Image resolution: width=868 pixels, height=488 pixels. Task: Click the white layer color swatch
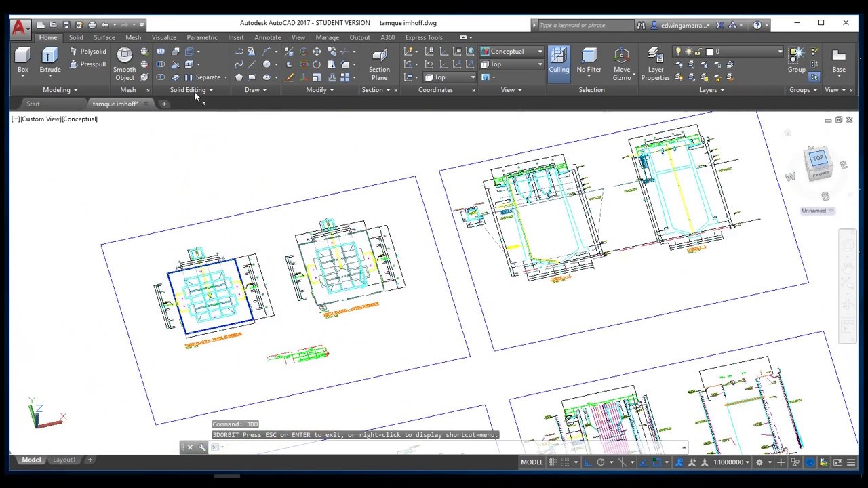coord(709,52)
